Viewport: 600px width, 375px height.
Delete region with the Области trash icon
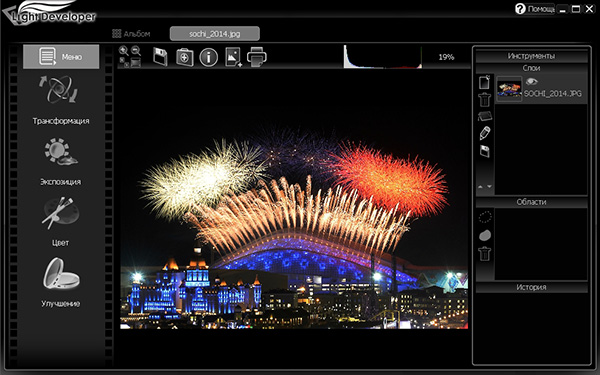click(484, 253)
